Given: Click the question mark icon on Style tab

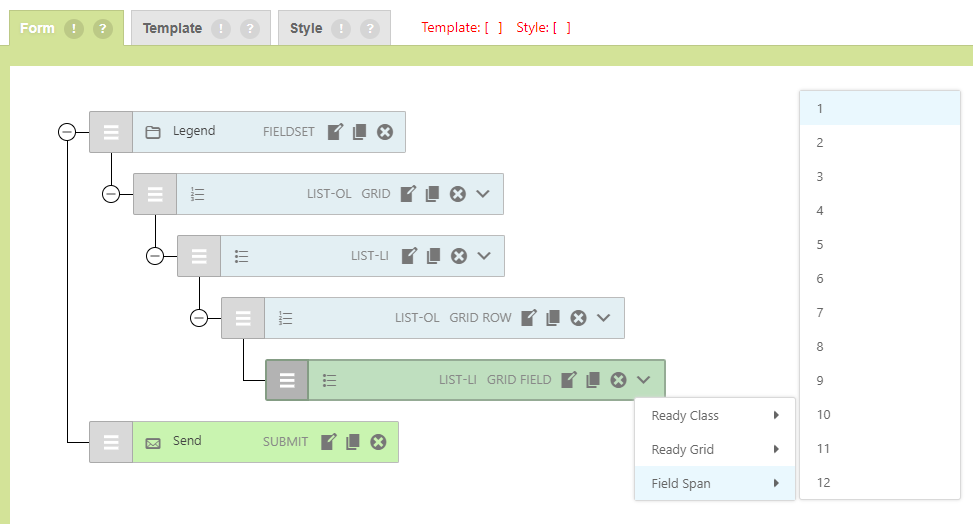Looking at the screenshot, I should 370,28.
